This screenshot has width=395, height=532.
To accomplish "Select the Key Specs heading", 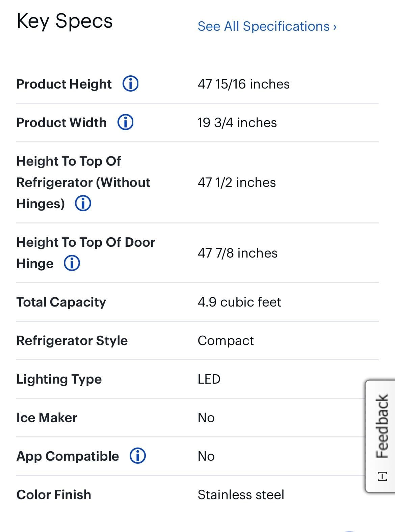I will coord(64,21).
